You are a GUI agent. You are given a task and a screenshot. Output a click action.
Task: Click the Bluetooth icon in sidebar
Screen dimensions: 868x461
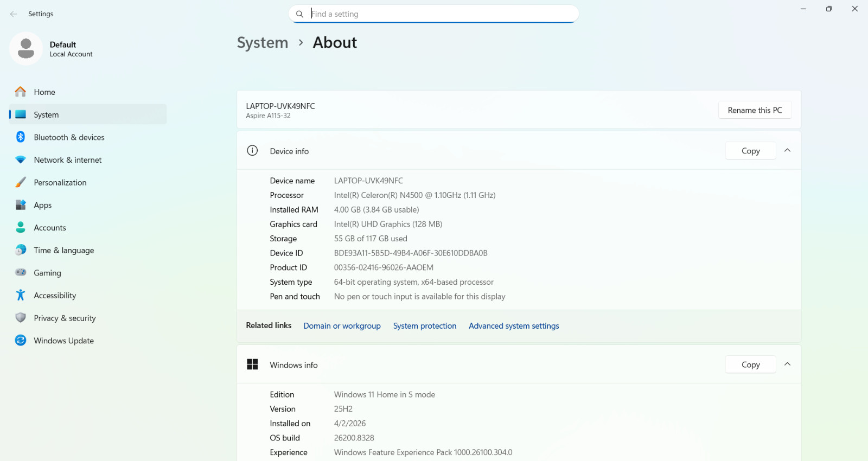[21, 137]
